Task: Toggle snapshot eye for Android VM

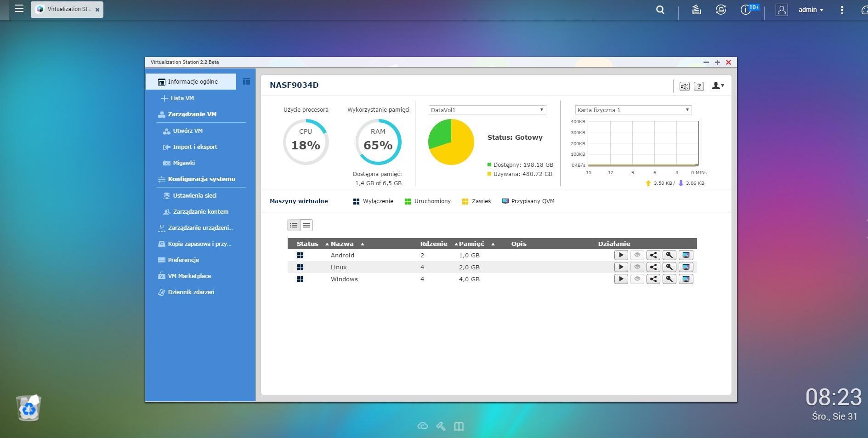Action: pos(637,255)
